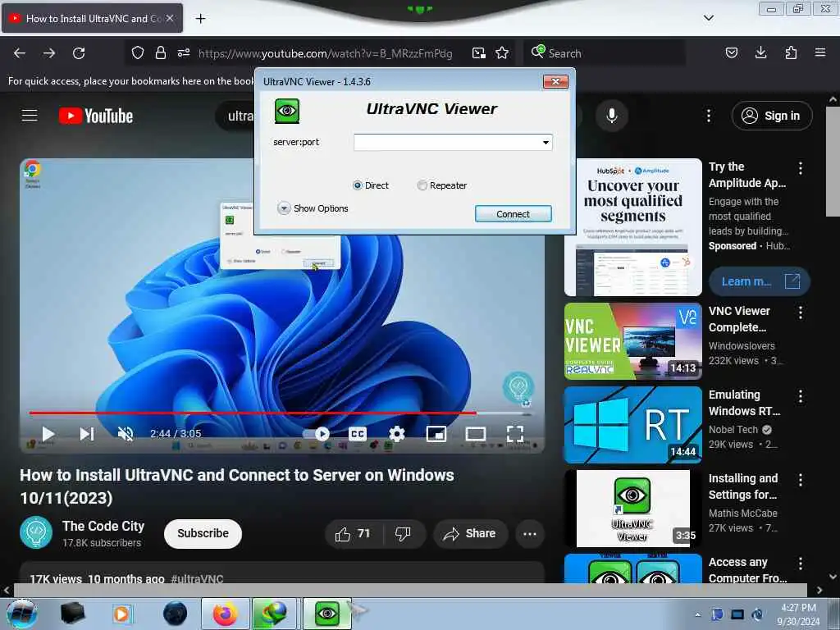840x630 pixels.
Task: Click Learn more on HubSpot ad
Action: coord(759,281)
